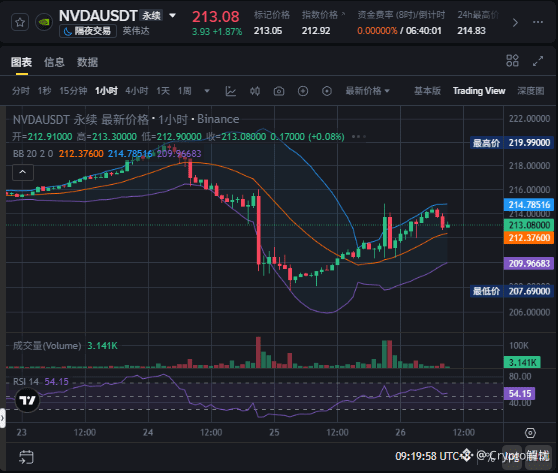558x473 pixels.
Task: Select the 4小时 interval
Action: [x=137, y=91]
